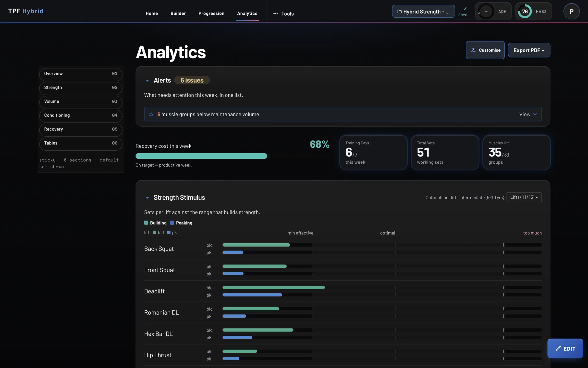The width and height of the screenshot is (588, 368).
Task: Select the Romanian DL lift label
Action: [x=161, y=312]
